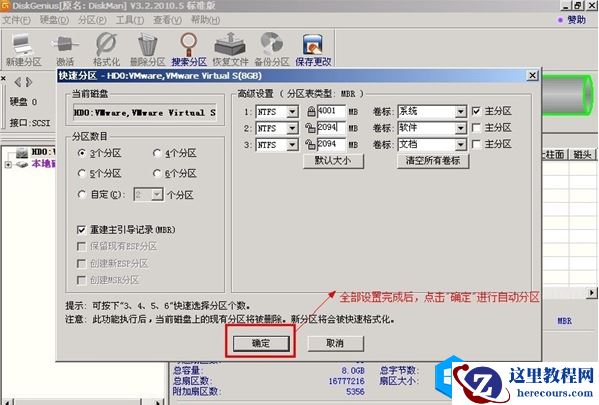Click the 磁头 column header

pos(582,154)
